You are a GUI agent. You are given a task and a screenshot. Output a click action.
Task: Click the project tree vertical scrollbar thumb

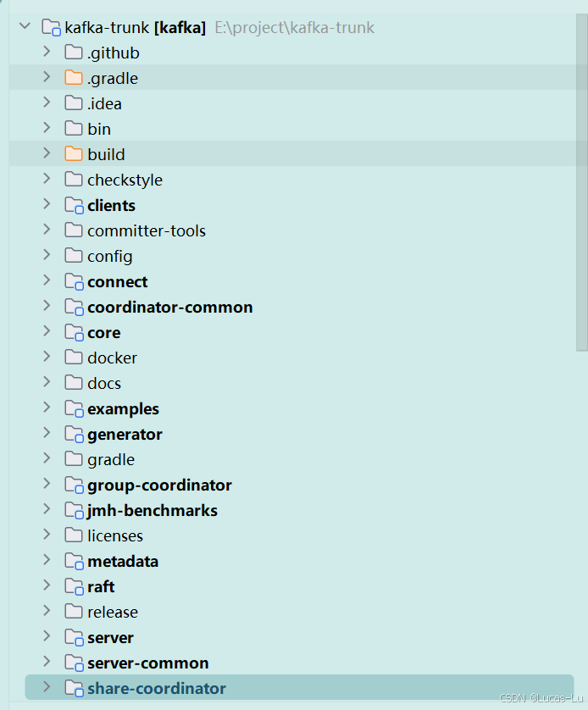pos(582,182)
